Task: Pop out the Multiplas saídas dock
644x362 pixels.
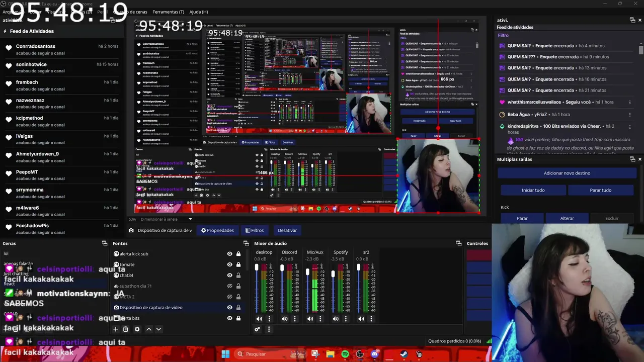Action: (x=632, y=159)
